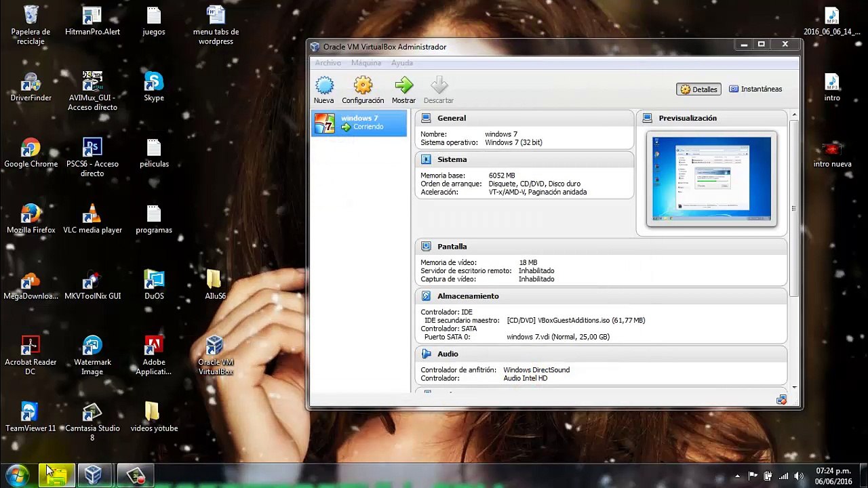Viewport: 868px width, 488px height.
Task: Select the MegaDownloader desktop icon
Action: click(x=31, y=279)
